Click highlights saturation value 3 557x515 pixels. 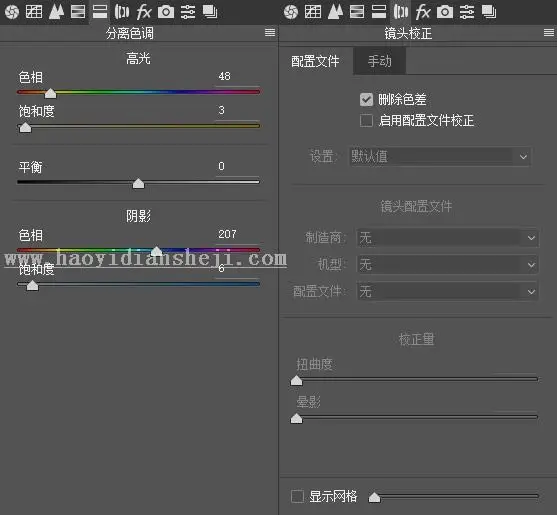point(221,110)
